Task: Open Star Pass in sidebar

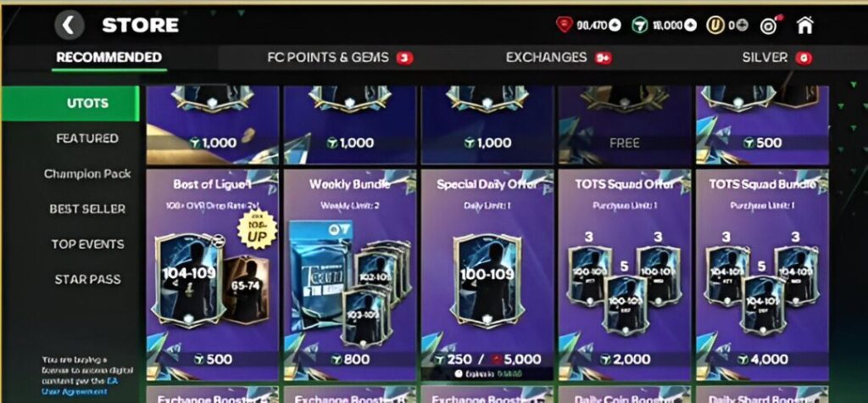Action: [x=87, y=279]
